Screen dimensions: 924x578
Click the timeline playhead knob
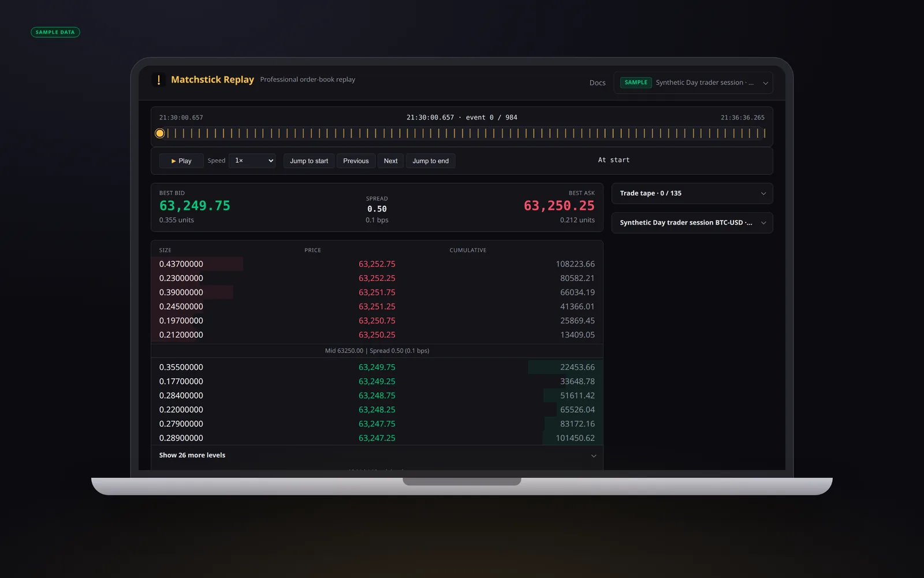coord(160,134)
